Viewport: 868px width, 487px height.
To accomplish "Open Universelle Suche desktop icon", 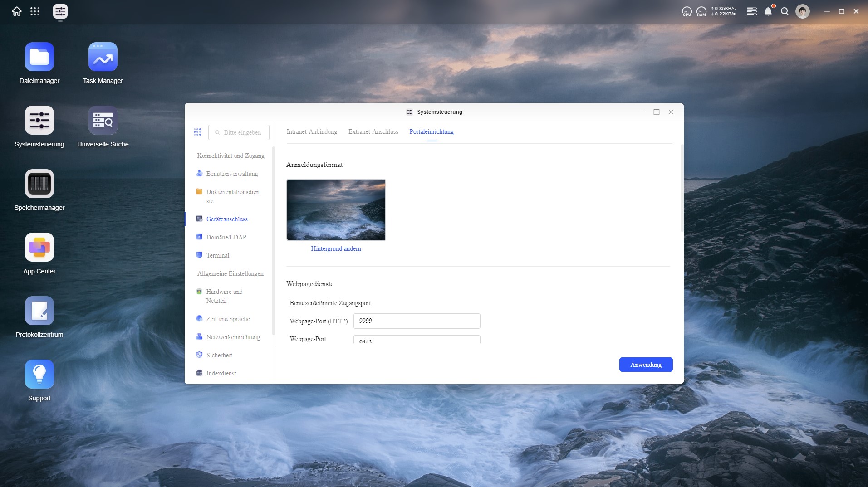I will pos(103,121).
